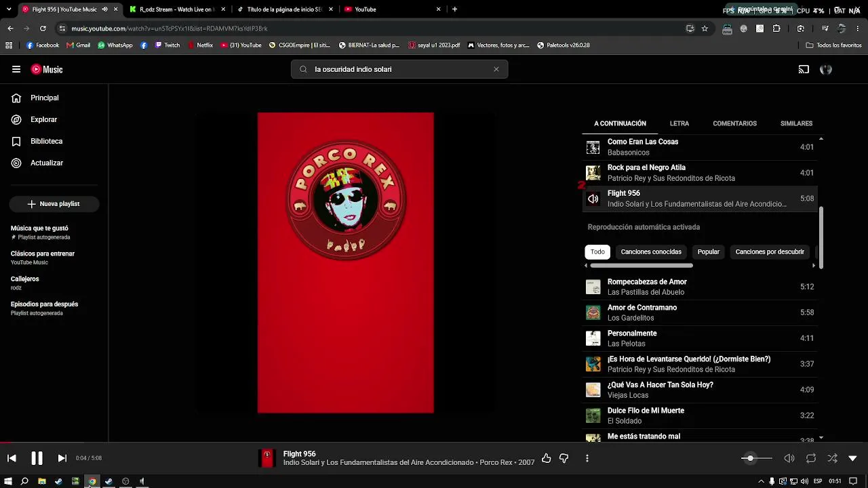Open a new browser tab

point(454,9)
